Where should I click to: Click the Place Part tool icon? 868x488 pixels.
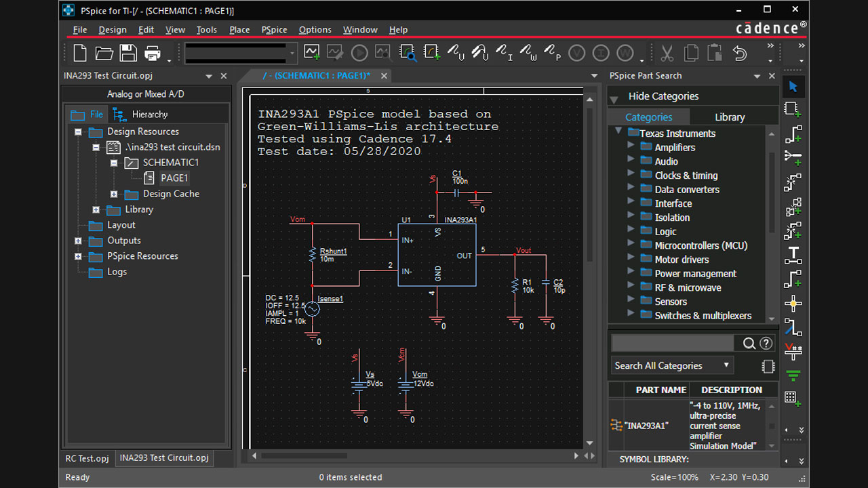point(793,109)
